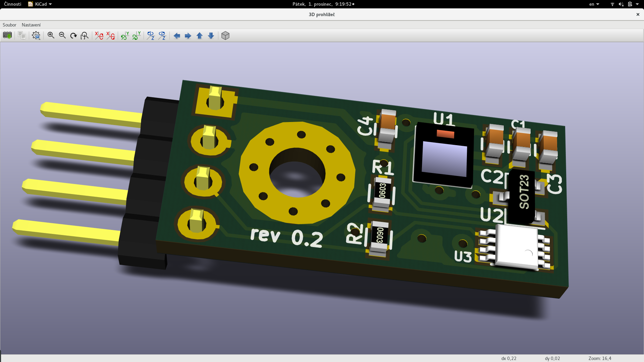Move view up with blue arrow
The height and width of the screenshot is (362, 644).
200,36
